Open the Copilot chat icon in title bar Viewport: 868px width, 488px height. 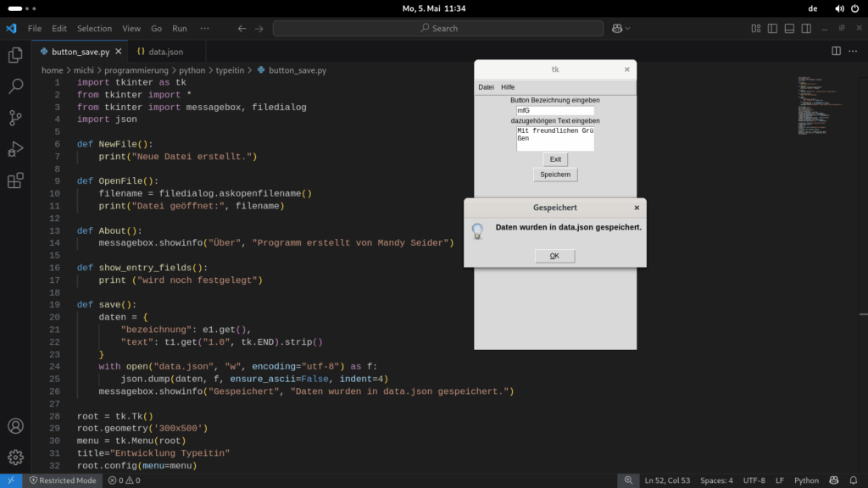(x=617, y=28)
